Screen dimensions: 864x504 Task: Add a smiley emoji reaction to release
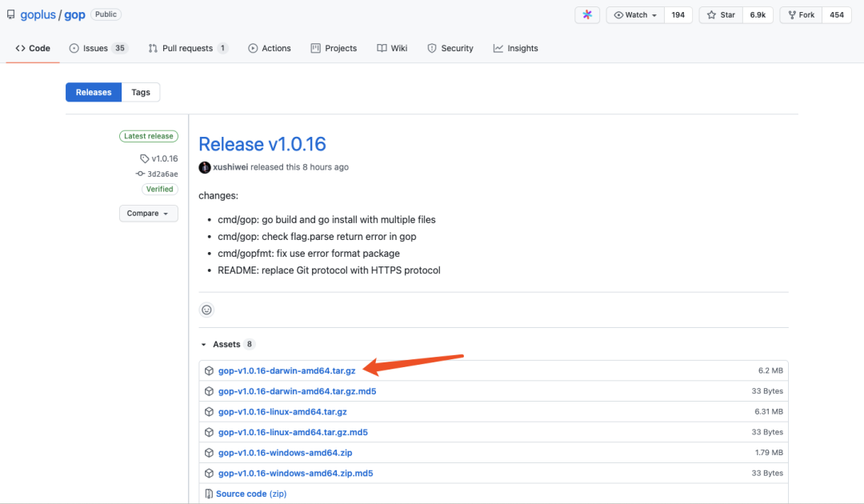(x=206, y=310)
